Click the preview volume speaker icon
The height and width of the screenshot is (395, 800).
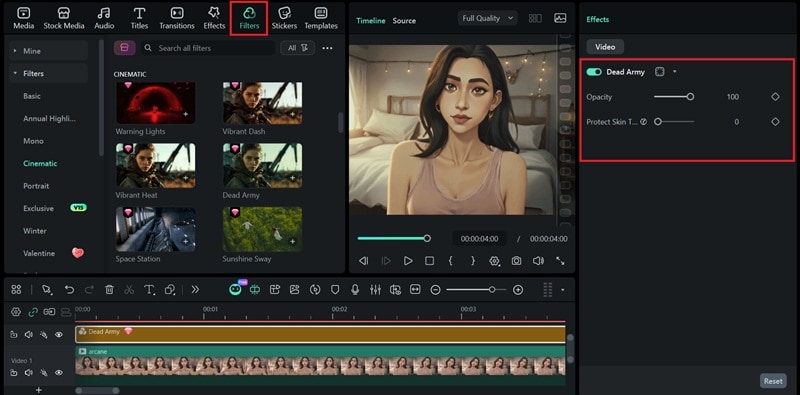(538, 261)
